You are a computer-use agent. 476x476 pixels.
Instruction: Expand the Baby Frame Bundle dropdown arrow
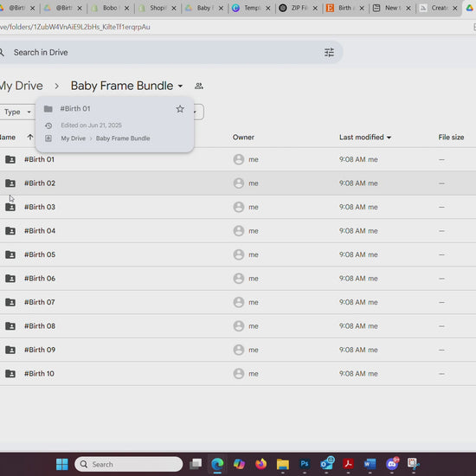point(180,87)
